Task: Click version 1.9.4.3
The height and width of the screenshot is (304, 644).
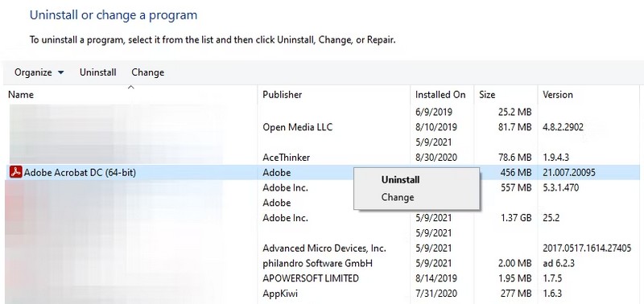Action: tap(555, 158)
